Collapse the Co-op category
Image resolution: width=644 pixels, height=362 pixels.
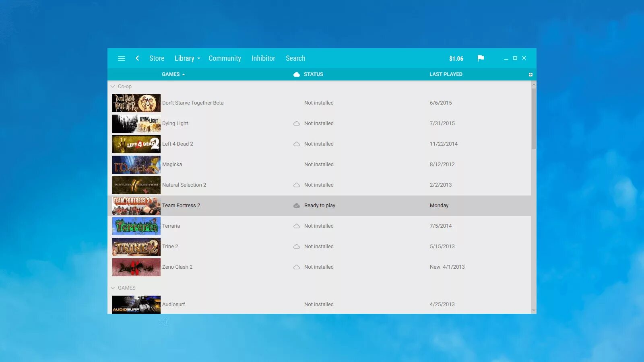coord(113,86)
